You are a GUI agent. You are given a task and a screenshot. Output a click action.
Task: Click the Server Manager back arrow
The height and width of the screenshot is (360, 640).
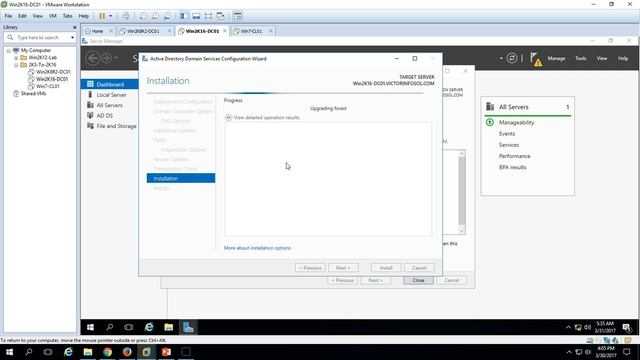point(93,58)
